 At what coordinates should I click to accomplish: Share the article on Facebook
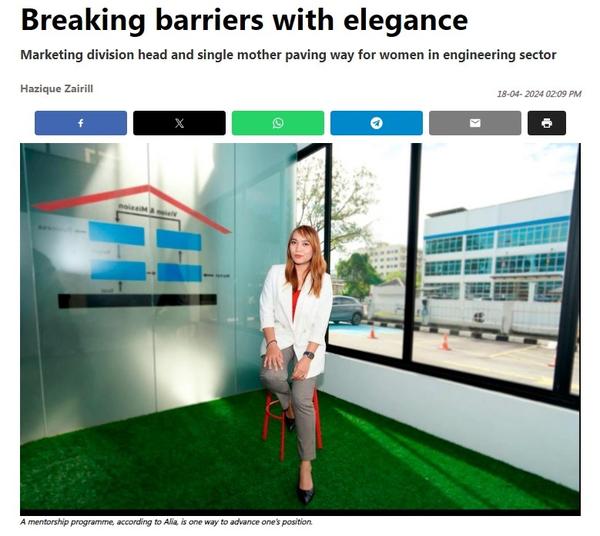81,123
